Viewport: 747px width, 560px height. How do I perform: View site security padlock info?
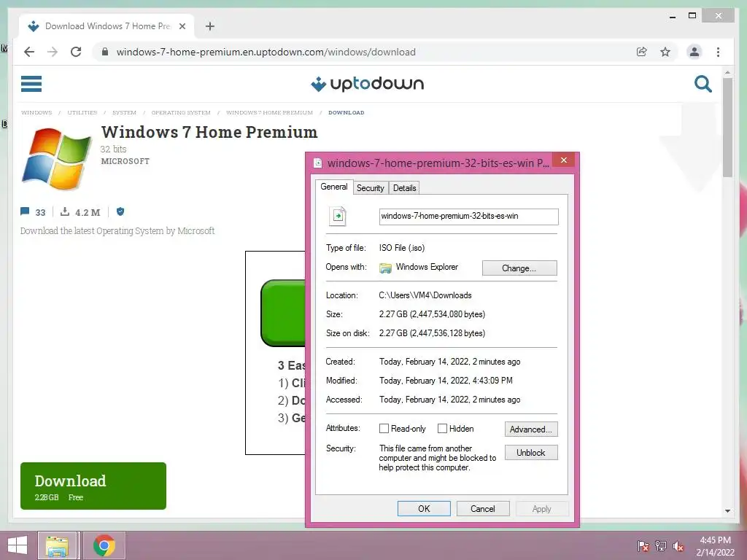(105, 52)
